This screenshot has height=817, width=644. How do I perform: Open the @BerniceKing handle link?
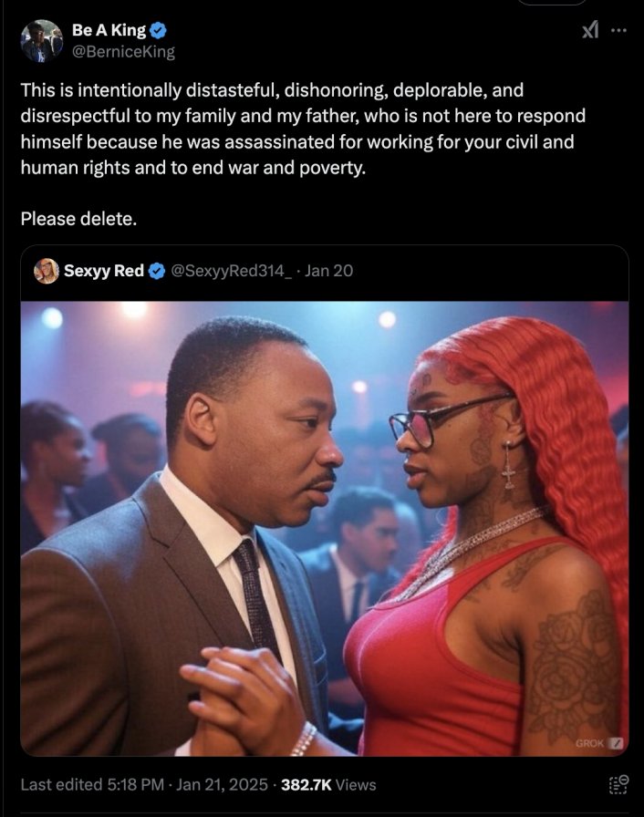123,52
